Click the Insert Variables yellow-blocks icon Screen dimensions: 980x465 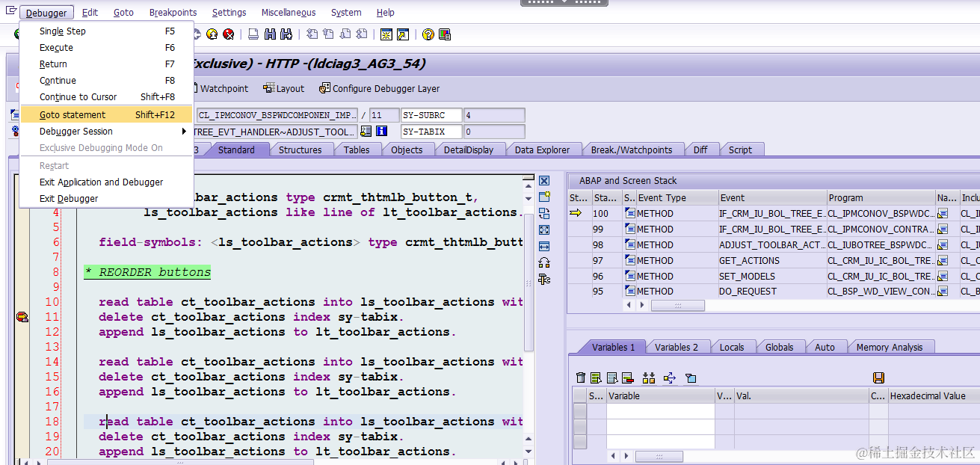click(649, 378)
